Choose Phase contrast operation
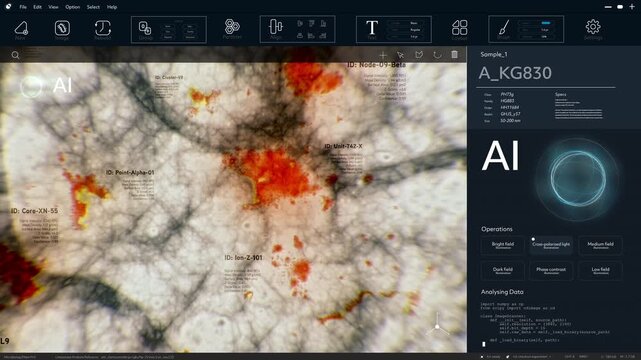Screen dimensions: 641x360 [x=551, y=271]
